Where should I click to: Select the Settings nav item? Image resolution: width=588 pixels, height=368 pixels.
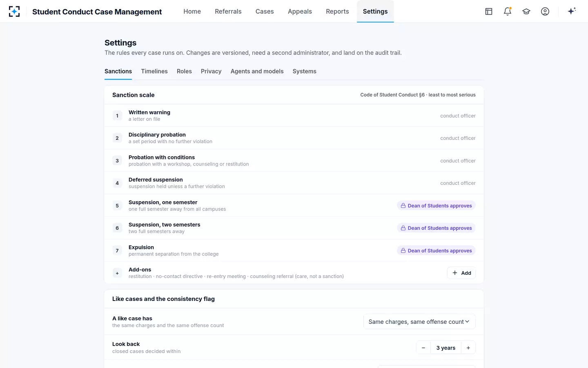(x=375, y=11)
